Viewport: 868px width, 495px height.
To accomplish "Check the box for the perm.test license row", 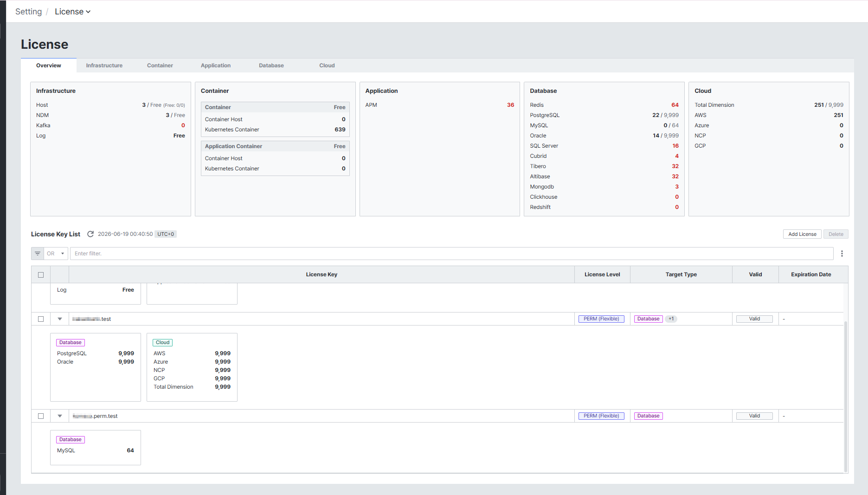I will point(41,416).
